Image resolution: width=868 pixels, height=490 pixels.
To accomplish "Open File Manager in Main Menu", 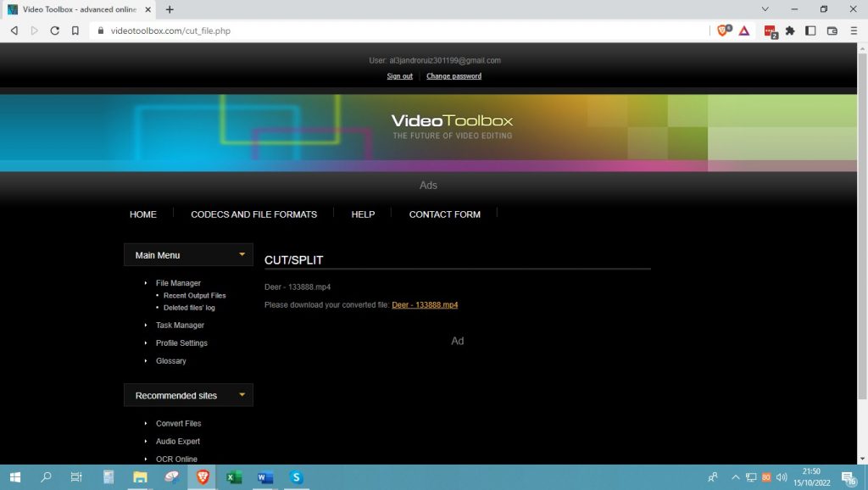I will tap(178, 283).
